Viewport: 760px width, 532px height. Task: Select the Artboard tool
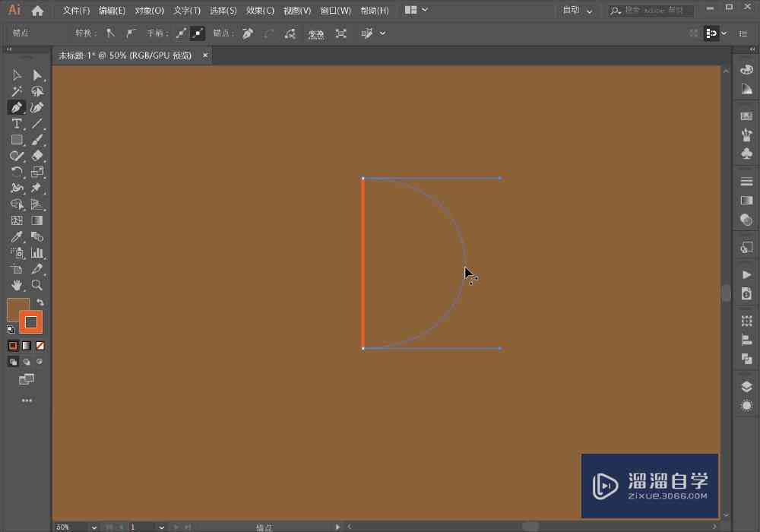(x=17, y=269)
